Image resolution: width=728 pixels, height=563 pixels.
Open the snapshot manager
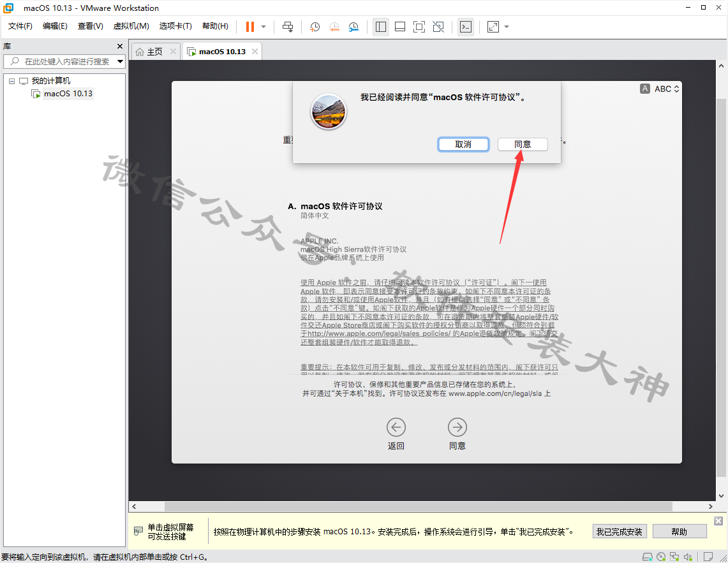[x=353, y=27]
